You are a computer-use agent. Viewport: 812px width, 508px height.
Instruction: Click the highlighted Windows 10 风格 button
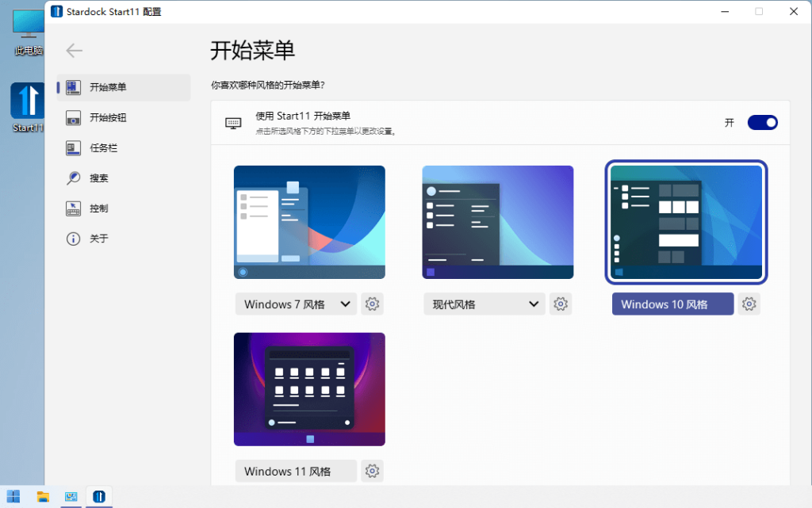coord(672,304)
